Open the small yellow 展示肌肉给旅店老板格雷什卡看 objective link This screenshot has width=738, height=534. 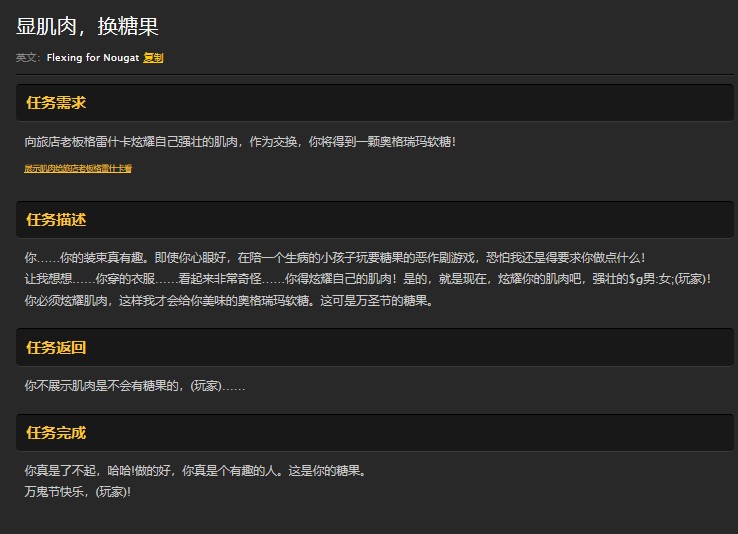pyautogui.click(x=78, y=169)
